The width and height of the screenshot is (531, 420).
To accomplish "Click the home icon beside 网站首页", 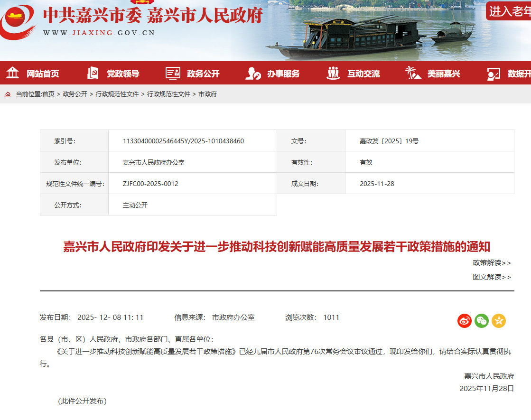I will [x=12, y=73].
